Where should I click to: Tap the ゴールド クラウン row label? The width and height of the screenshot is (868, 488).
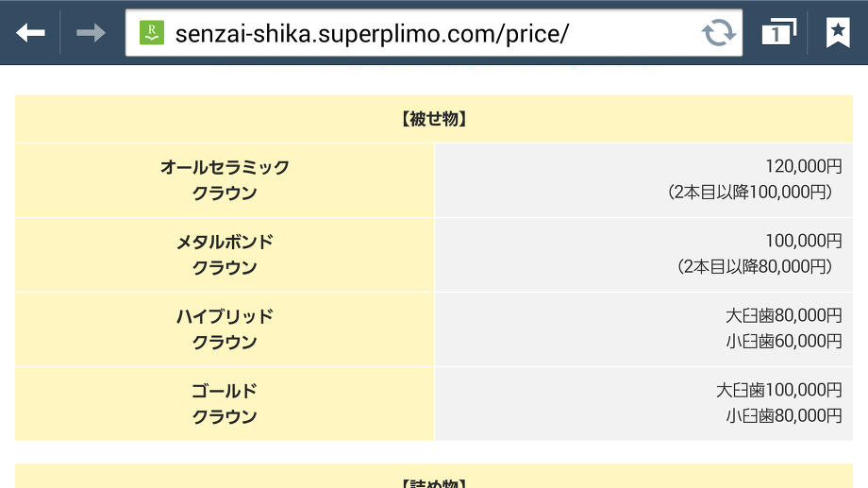(x=225, y=404)
